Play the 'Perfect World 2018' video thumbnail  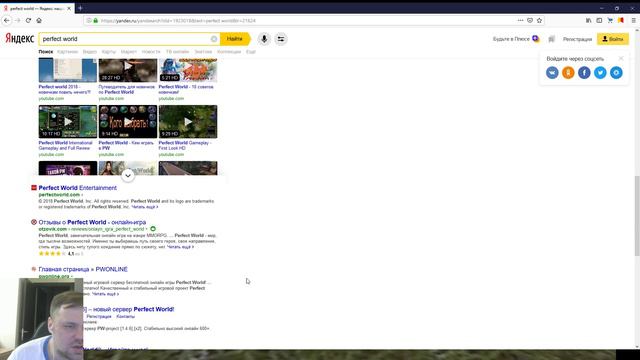(x=68, y=70)
